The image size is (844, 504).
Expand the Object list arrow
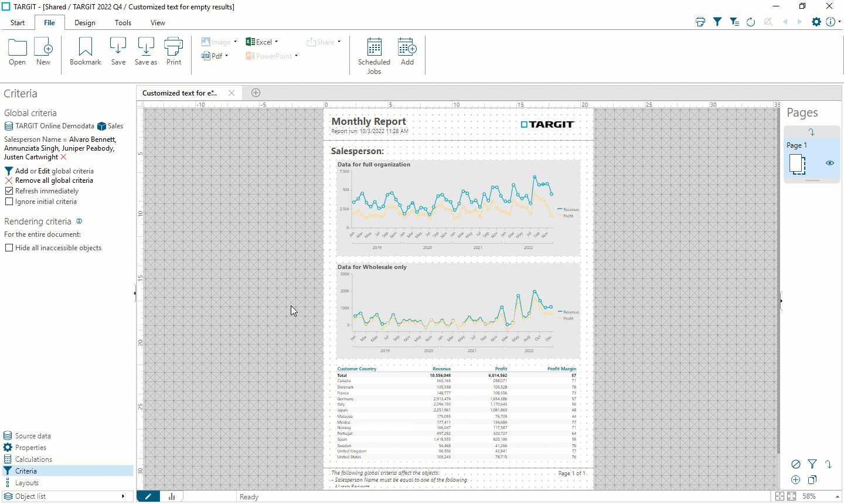click(123, 496)
